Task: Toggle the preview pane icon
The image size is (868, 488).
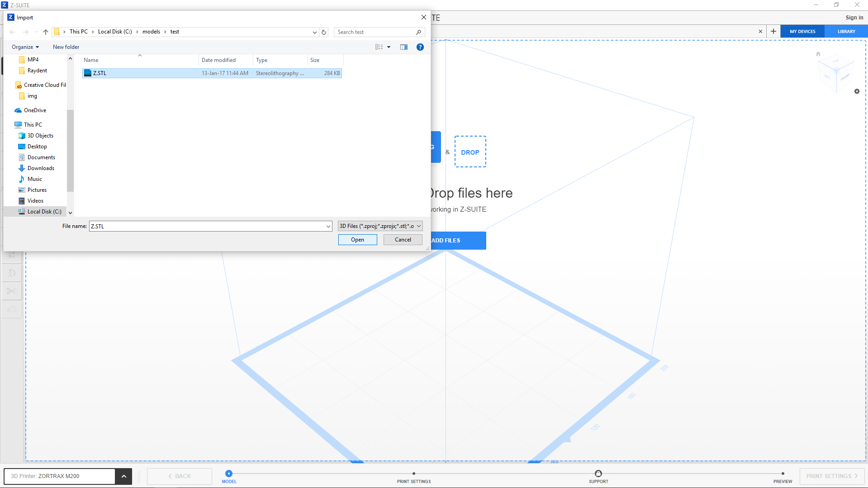Action: [x=404, y=47]
